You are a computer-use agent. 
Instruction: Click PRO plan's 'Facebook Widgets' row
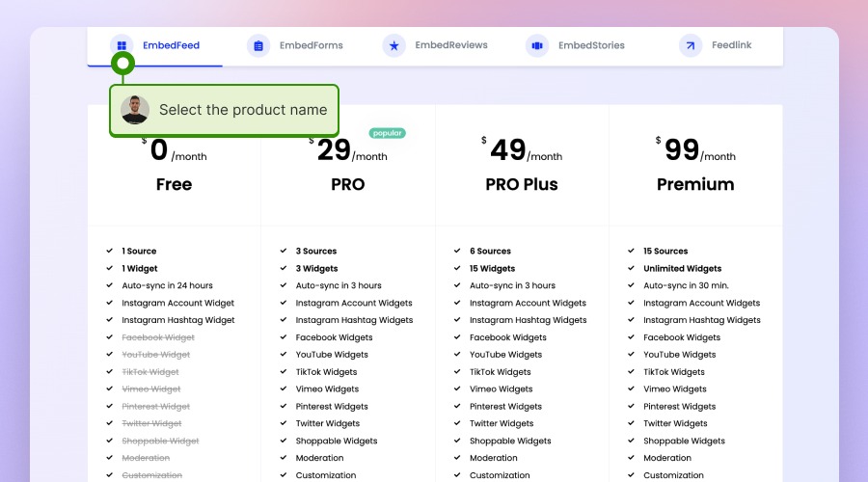[x=327, y=337]
